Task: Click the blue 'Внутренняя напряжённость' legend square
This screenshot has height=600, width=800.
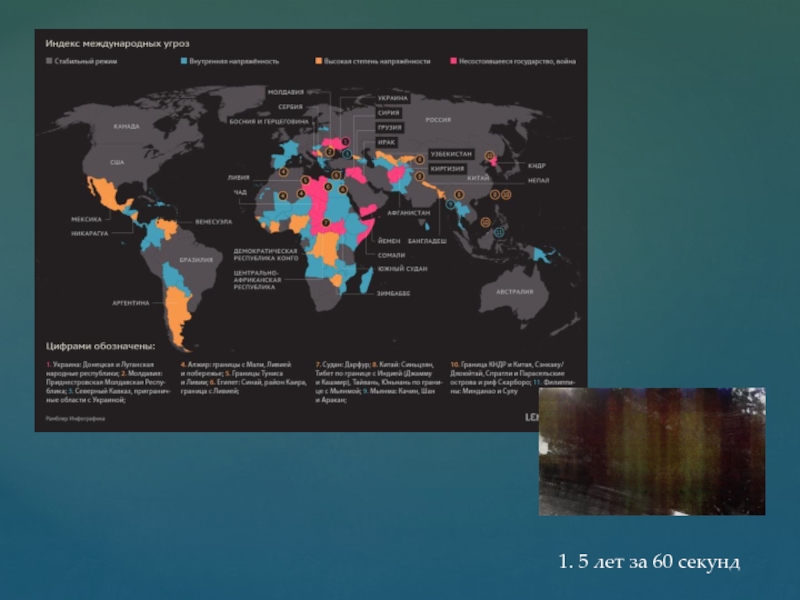Action: click(184, 61)
